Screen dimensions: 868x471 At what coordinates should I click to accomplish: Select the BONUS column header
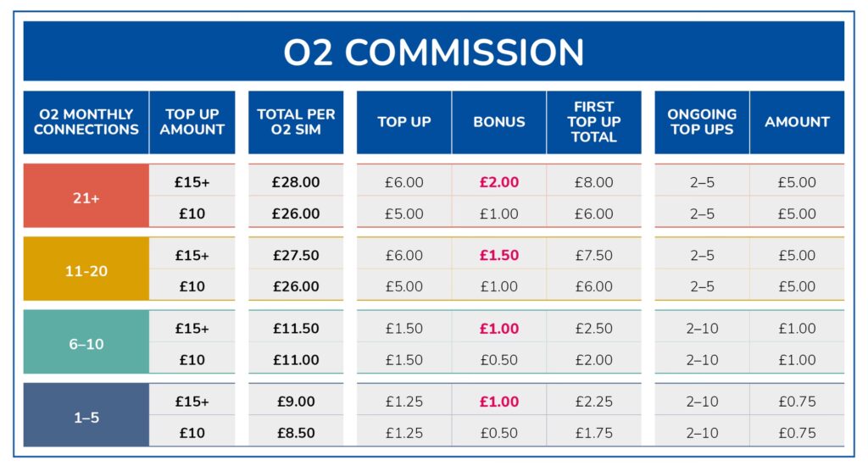pos(498,122)
